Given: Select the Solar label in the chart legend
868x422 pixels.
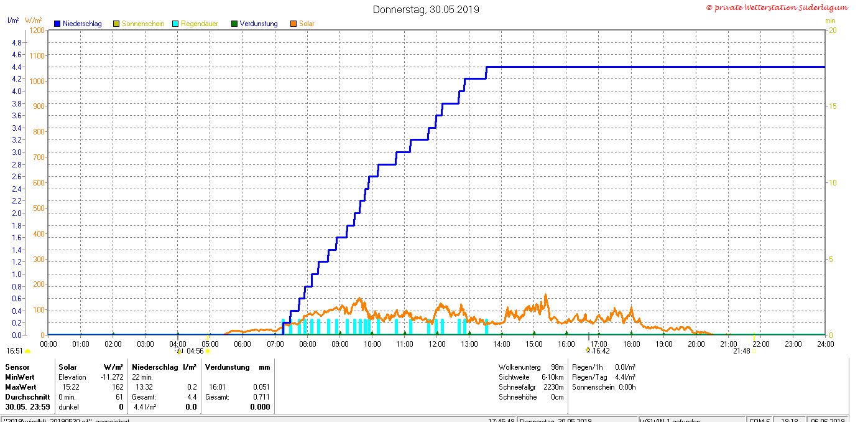Looking at the screenshot, I should coord(307,24).
